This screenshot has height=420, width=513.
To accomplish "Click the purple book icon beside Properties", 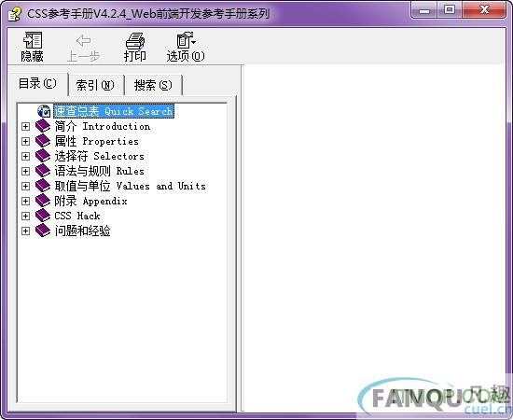I will (43, 141).
